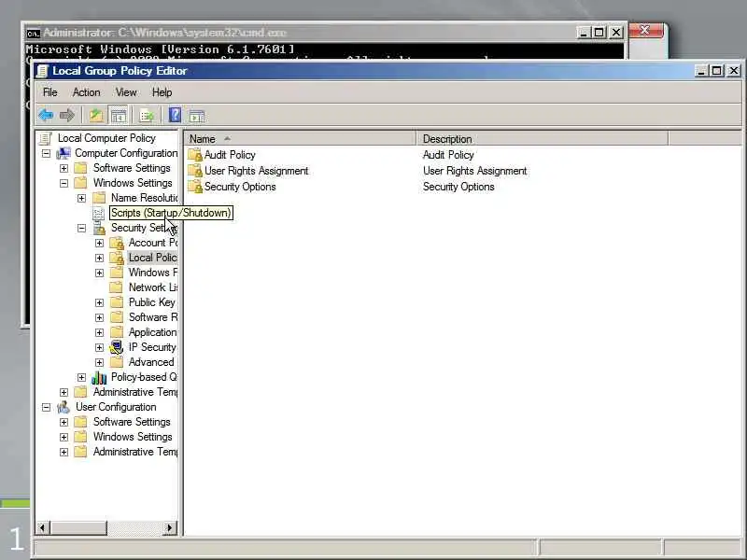Click the User Configuration user icon
The height and width of the screenshot is (560, 747).
(63, 407)
